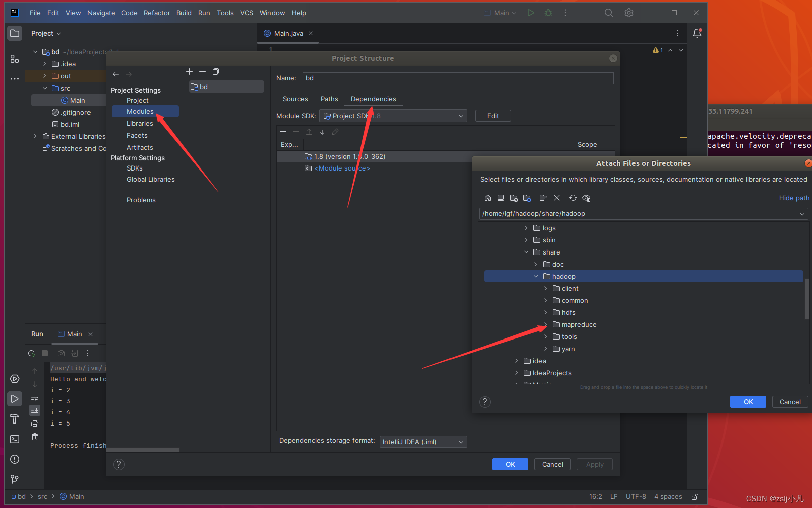
Task: Clear all Run console output trash icon
Action: (x=35, y=437)
